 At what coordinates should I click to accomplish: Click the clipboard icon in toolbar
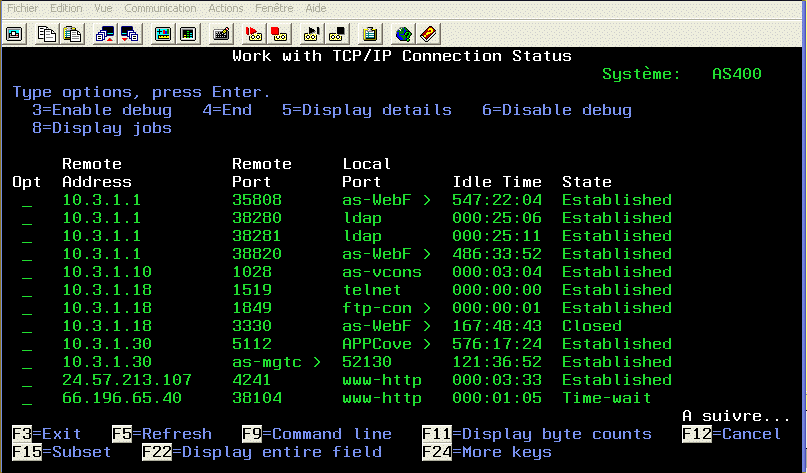tap(371, 34)
